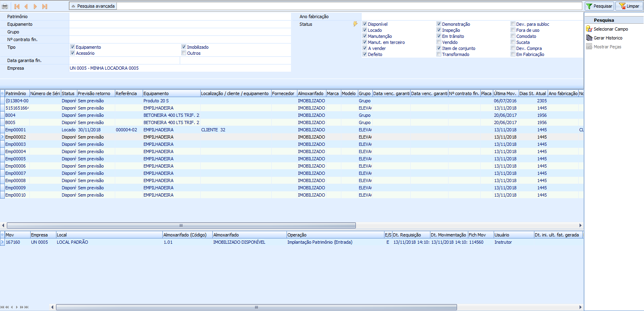Enable the Sucata checkbox

[513, 42]
